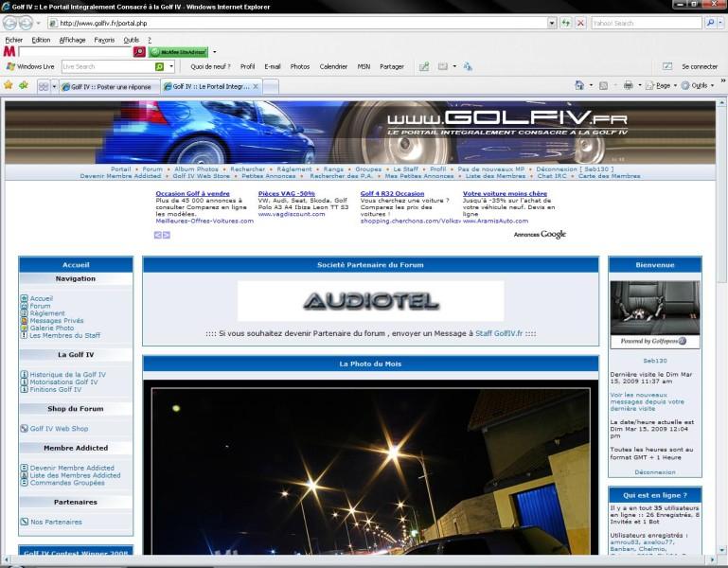Refresh the page with the green arrows icon

point(565,23)
